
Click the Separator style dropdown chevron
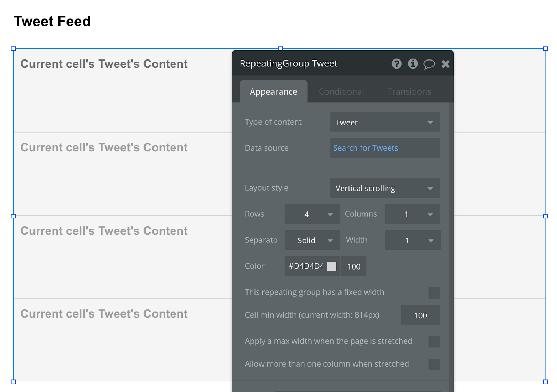(x=330, y=240)
